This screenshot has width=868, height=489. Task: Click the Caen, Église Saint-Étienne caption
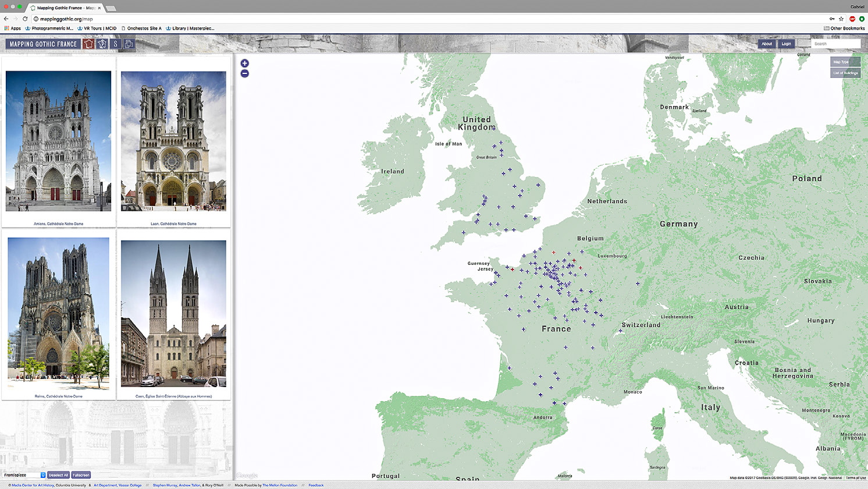pyautogui.click(x=173, y=396)
